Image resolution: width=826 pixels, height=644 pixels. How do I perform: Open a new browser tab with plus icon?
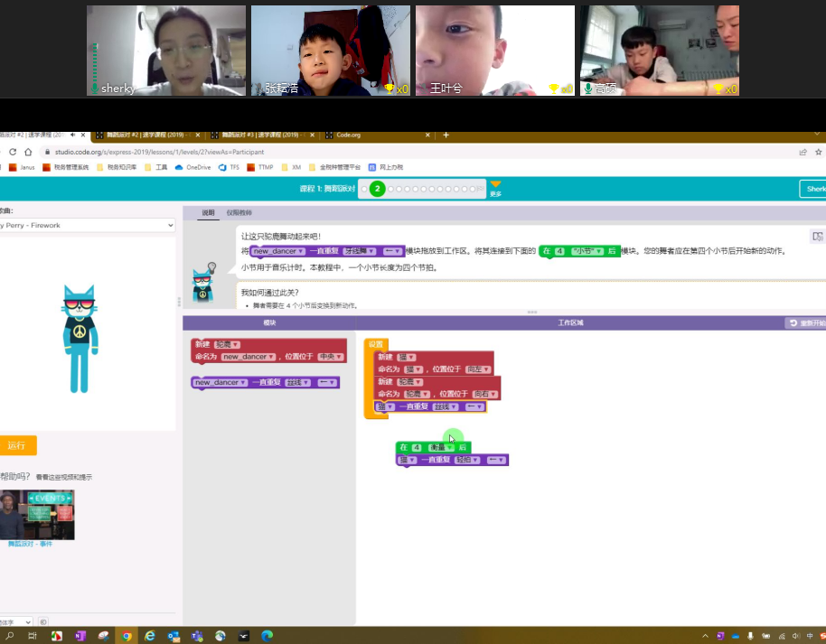click(446, 135)
